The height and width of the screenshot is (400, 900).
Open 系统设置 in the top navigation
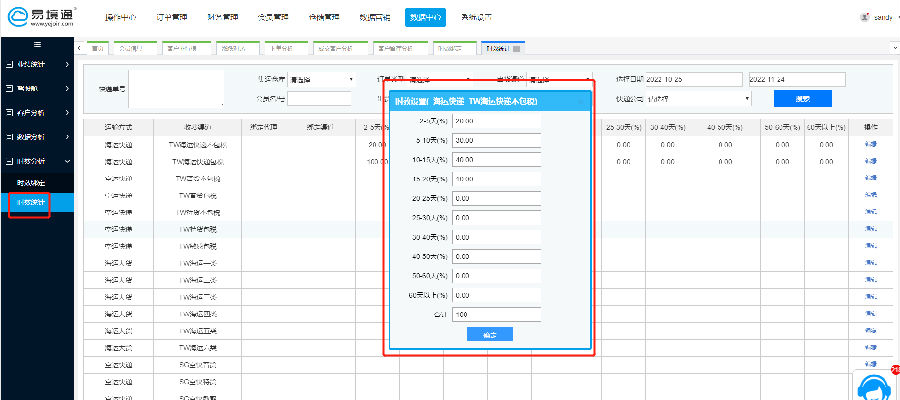(x=476, y=17)
